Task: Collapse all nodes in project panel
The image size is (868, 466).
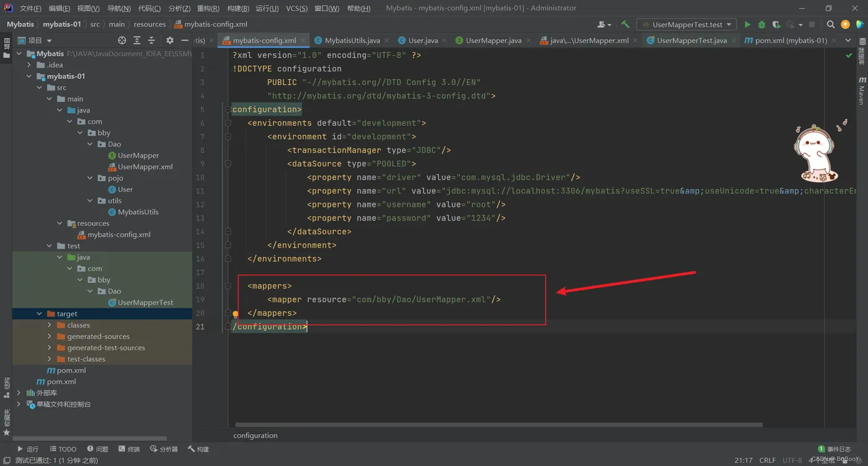Action: pos(151,40)
